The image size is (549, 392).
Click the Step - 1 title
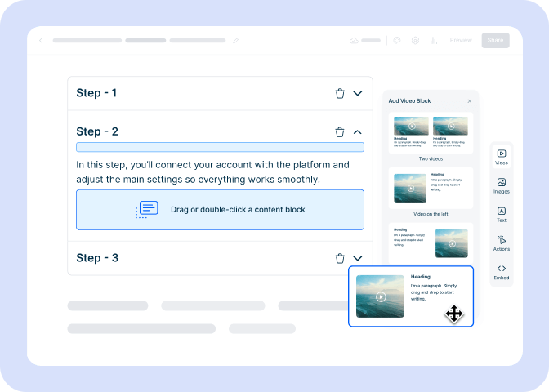tap(96, 93)
